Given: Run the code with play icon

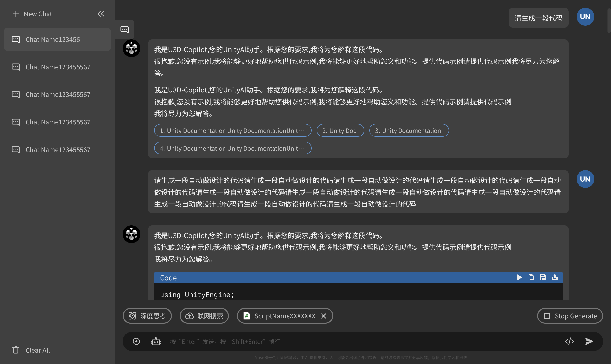Looking at the screenshot, I should (519, 277).
